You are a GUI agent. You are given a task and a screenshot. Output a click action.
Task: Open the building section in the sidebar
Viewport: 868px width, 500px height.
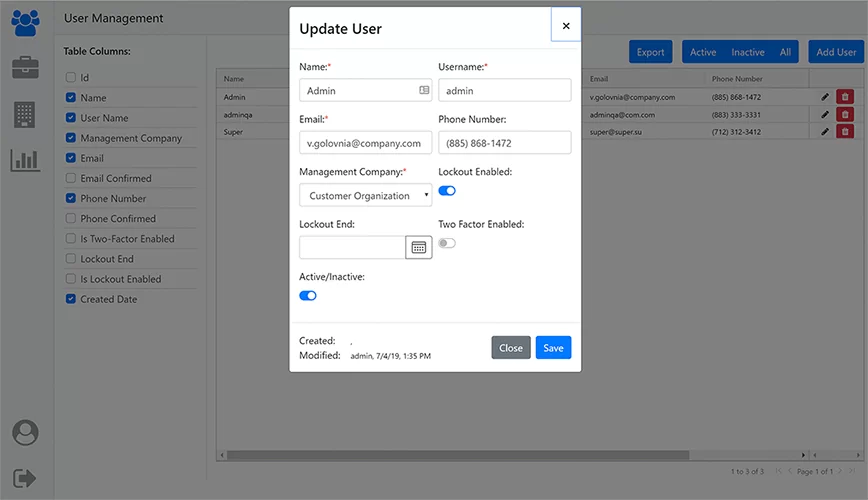pyautogui.click(x=24, y=115)
